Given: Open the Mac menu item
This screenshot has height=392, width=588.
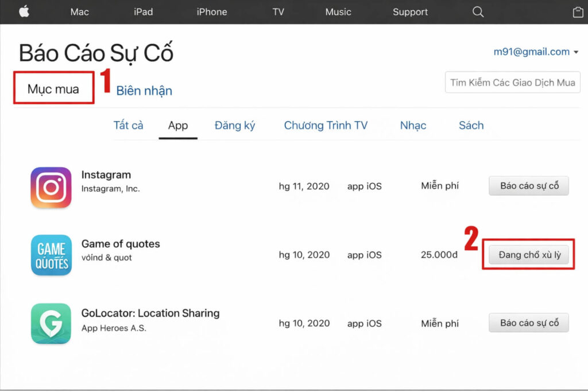Looking at the screenshot, I should pyautogui.click(x=79, y=12).
